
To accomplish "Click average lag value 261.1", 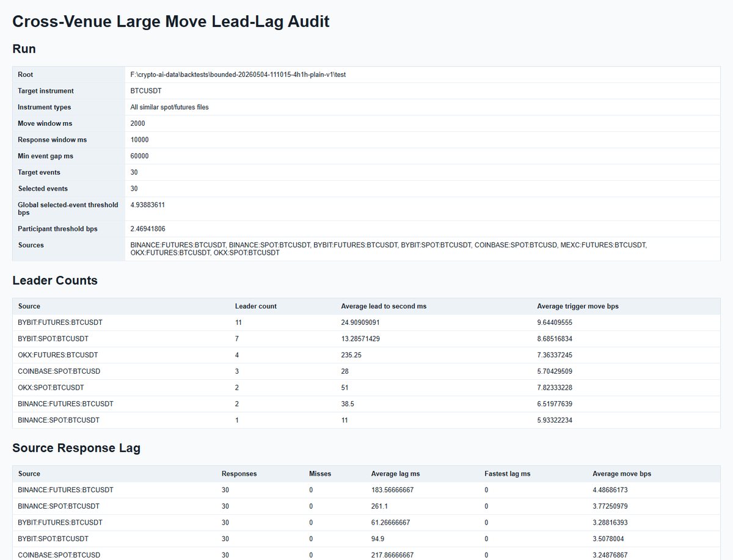I will pyautogui.click(x=379, y=506).
